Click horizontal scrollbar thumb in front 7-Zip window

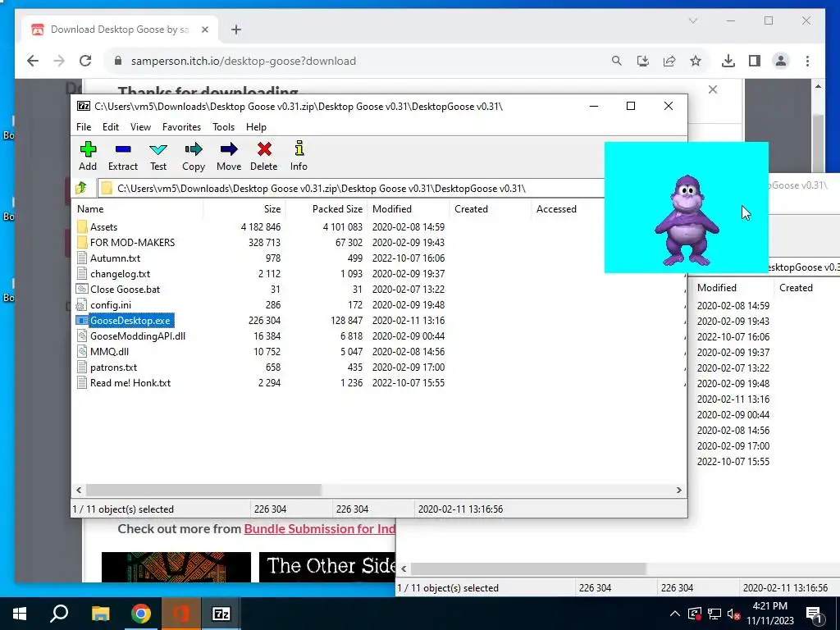[x=203, y=490]
